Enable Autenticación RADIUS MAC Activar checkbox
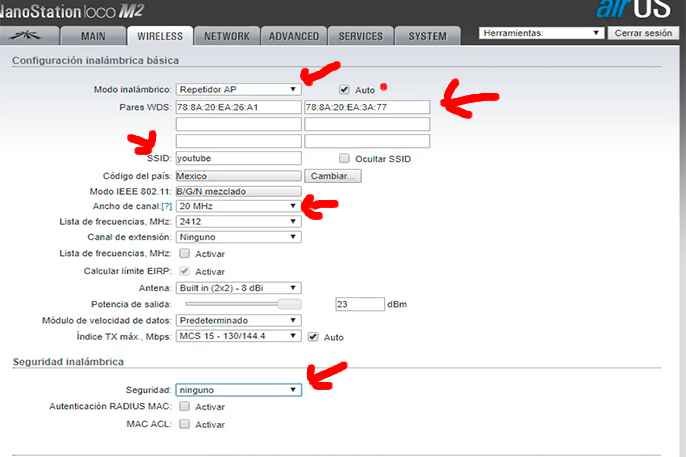Viewport: 686px width, 457px height. click(x=185, y=406)
